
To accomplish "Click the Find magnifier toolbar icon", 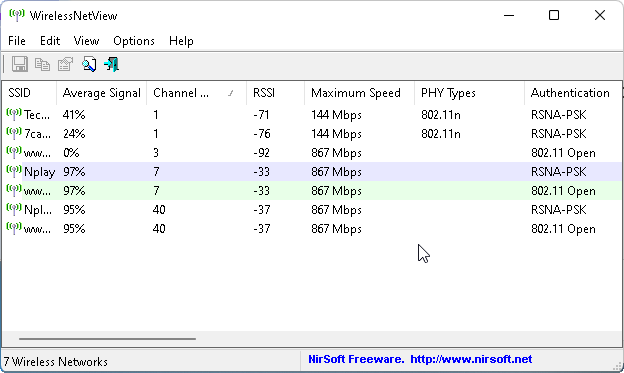I will coord(89,64).
